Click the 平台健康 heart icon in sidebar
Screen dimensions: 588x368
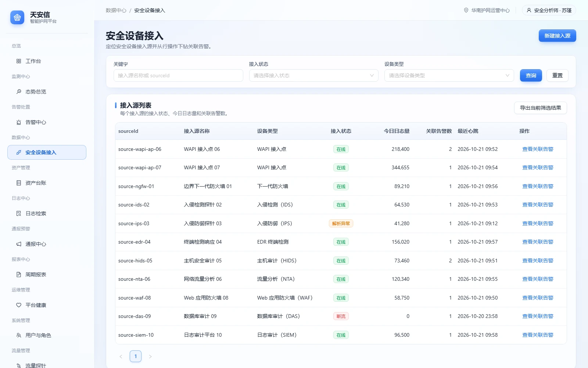click(19, 305)
